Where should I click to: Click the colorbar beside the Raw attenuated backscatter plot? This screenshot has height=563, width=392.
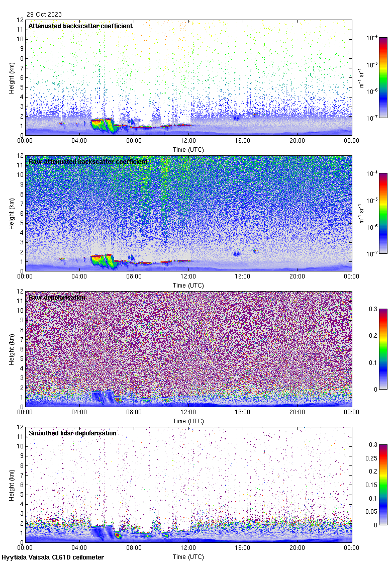pos(383,213)
